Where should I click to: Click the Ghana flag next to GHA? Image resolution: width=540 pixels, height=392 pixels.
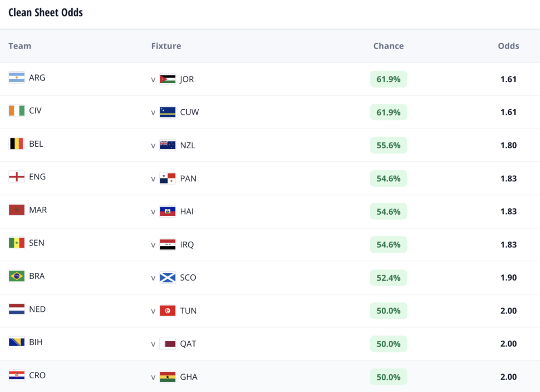167,377
